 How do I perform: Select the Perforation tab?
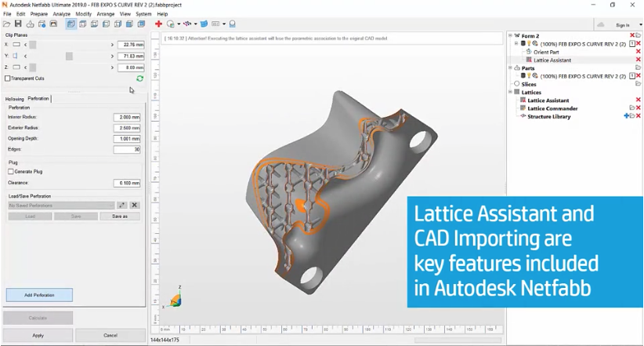(x=38, y=99)
